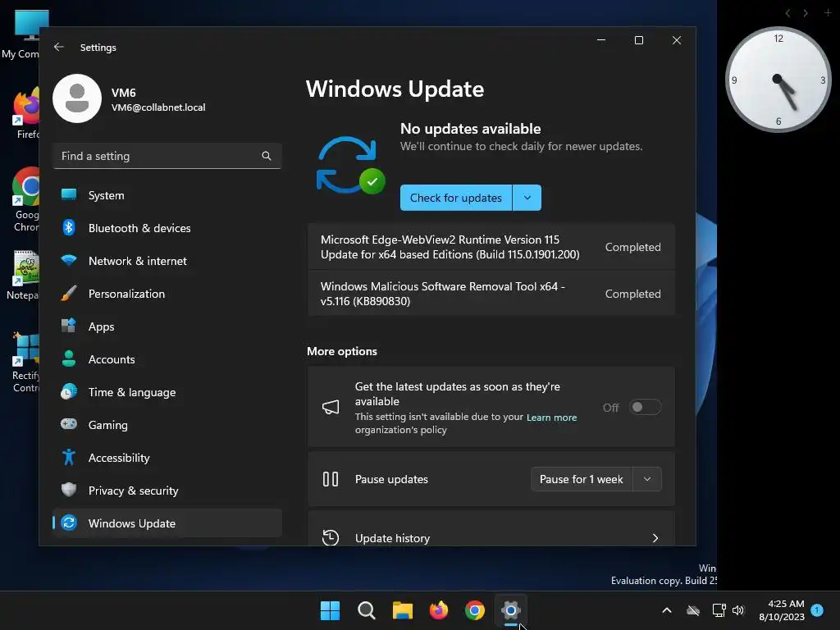Open the Pause for 1 week dropdown arrow
Screen dimensions: 840x630
coord(647,479)
